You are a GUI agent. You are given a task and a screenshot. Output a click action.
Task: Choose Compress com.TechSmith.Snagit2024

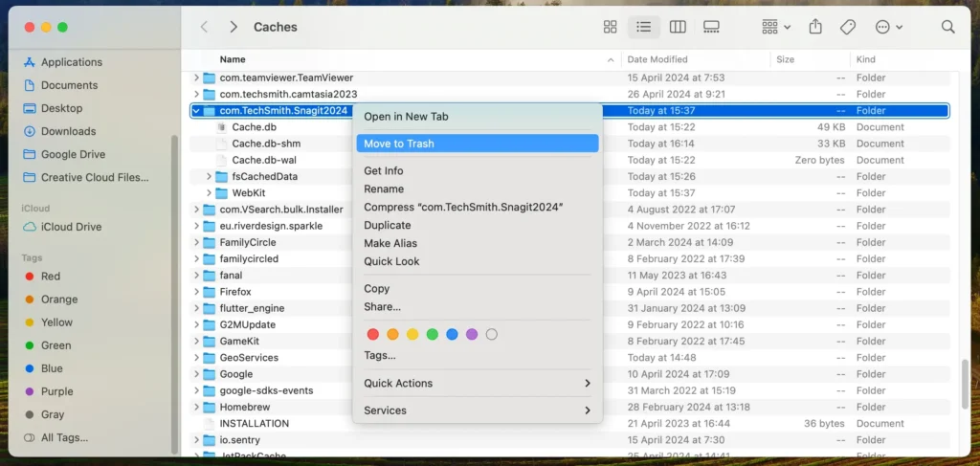pyautogui.click(x=478, y=207)
